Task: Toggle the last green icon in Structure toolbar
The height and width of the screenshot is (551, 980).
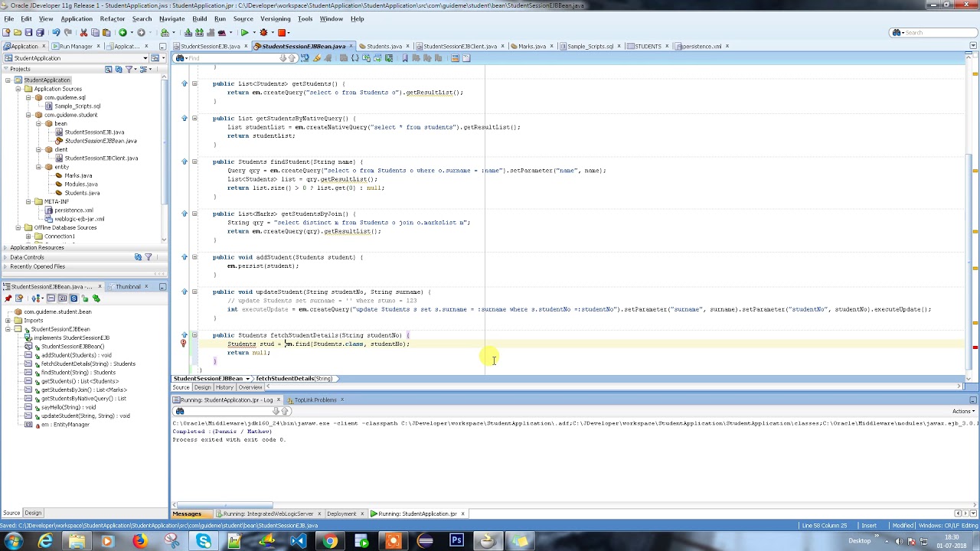Action: click(x=96, y=298)
